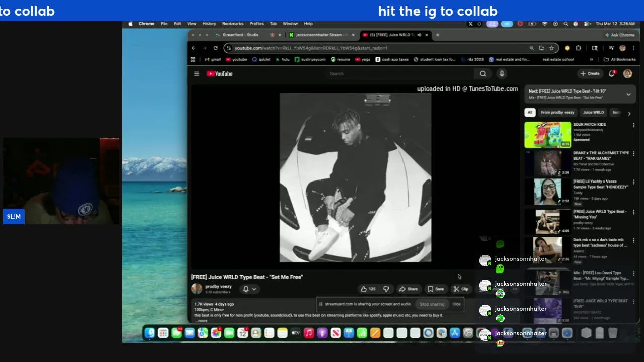Play DRAKE x THE ALCHEMIST WAR GAMES thumbnail
The image size is (644, 362).
coord(547,163)
